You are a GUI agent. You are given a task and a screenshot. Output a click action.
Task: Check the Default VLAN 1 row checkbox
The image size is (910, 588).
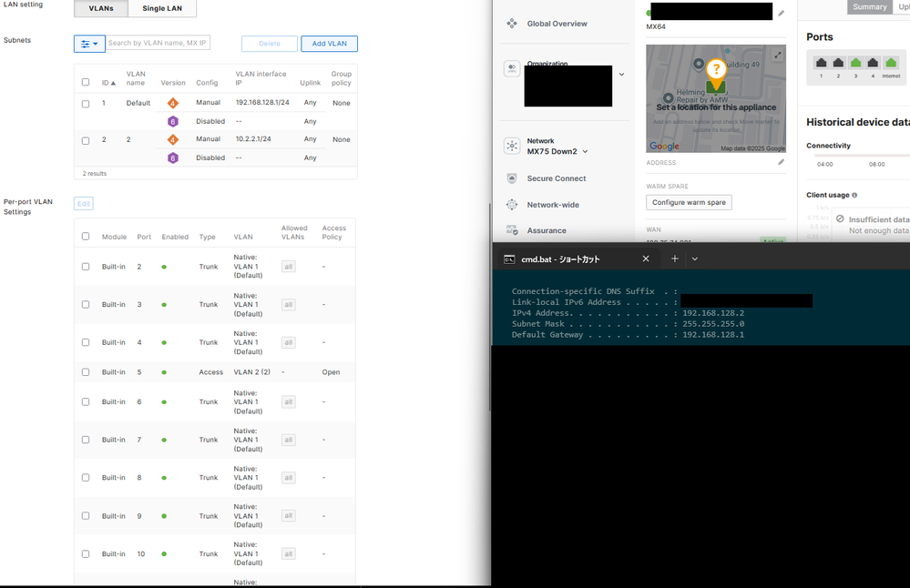[86, 104]
